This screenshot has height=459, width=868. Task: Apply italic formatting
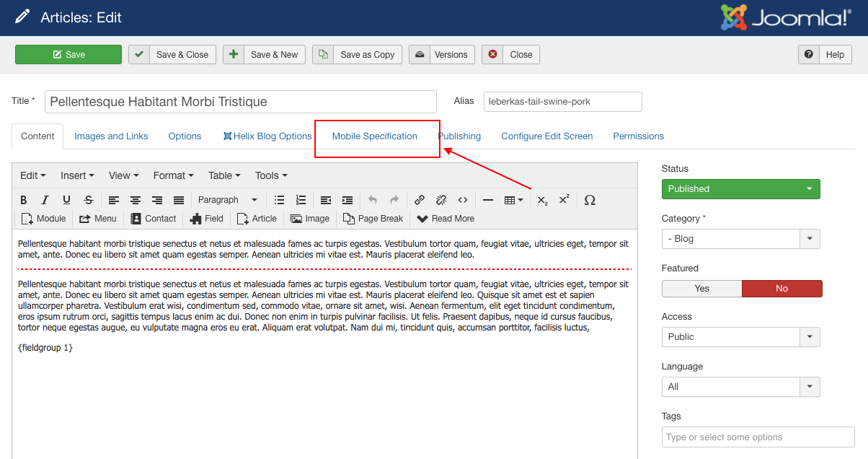(x=45, y=200)
